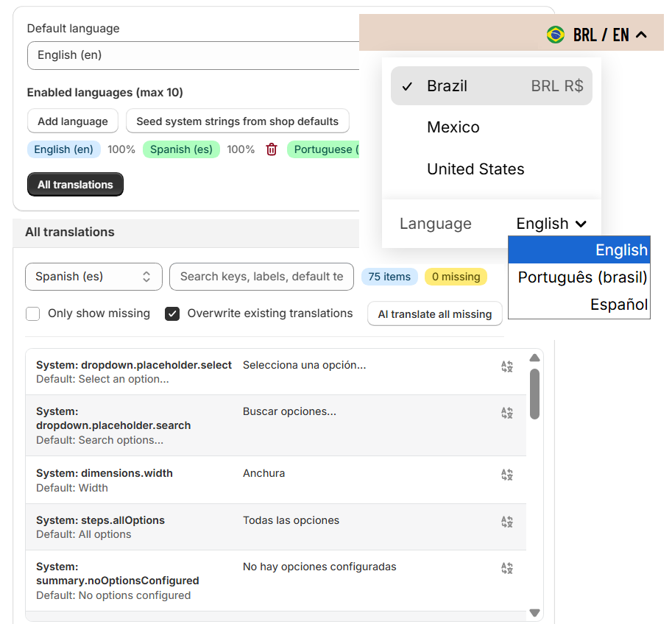Delete the Spanish (es) language via trash icon

click(x=272, y=149)
